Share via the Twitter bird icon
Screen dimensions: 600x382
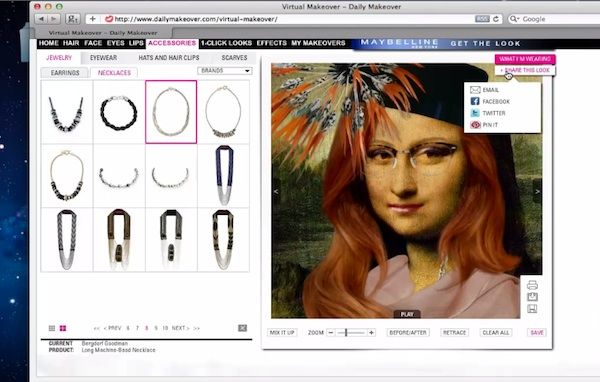click(x=475, y=113)
